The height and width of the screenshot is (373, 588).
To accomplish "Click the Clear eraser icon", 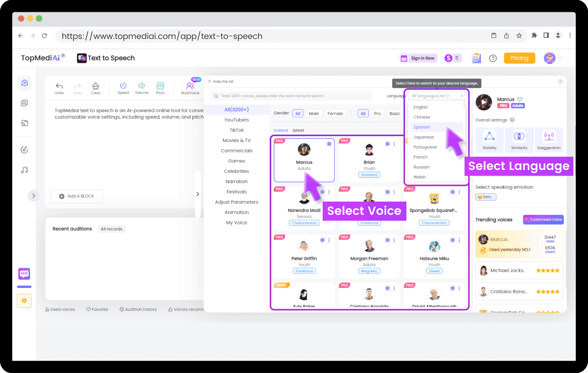I will coord(96,86).
